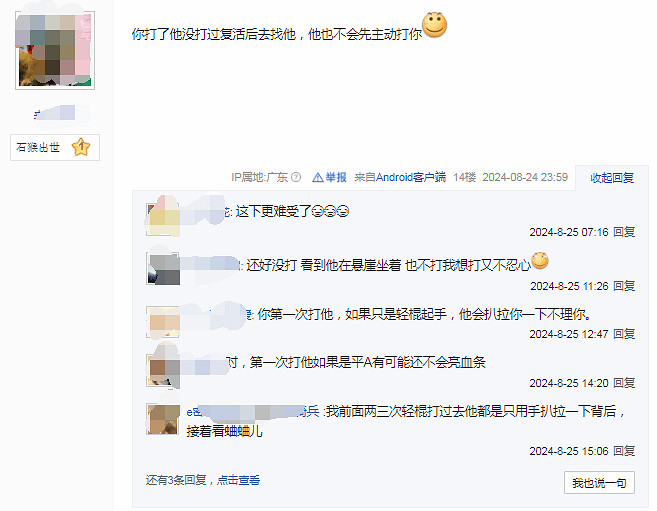Click the question mark beside IP属地
Viewport: 657px width, 511px height.
(x=296, y=177)
